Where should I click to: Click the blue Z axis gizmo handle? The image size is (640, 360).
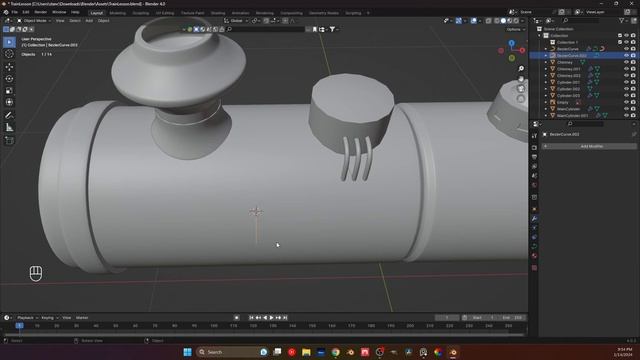511,43
